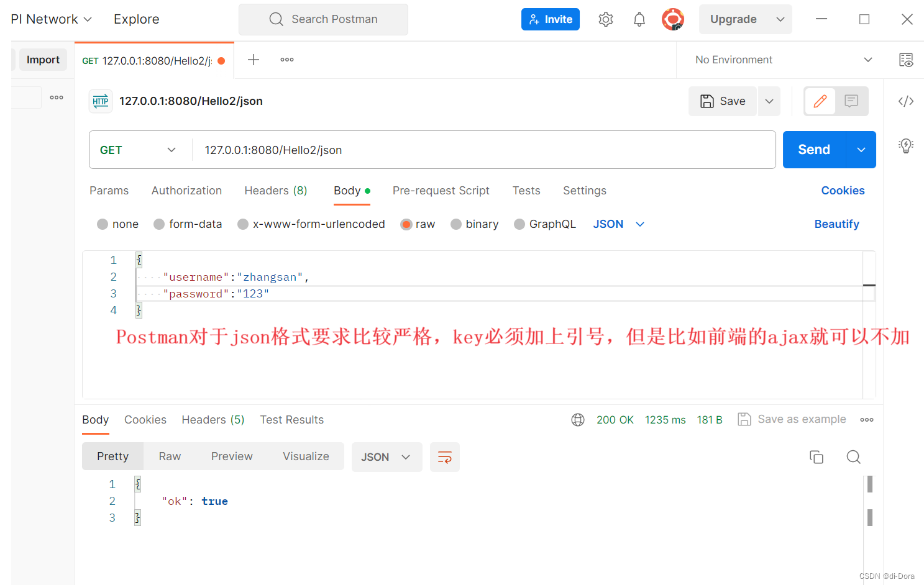Image resolution: width=924 pixels, height=585 pixels.
Task: Click the HTTP request type icon
Action: 101,101
